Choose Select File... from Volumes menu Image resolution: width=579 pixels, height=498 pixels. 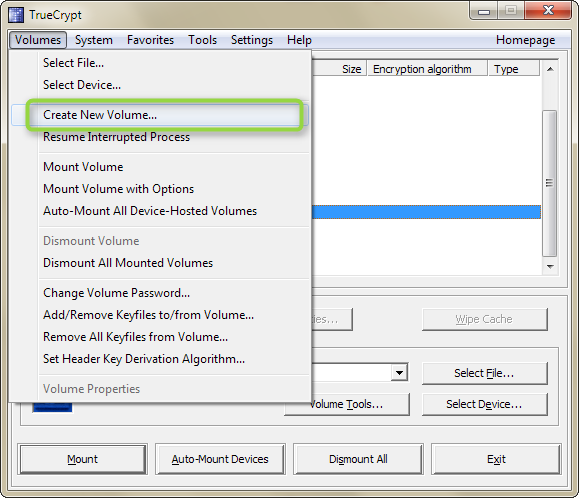coord(160,63)
